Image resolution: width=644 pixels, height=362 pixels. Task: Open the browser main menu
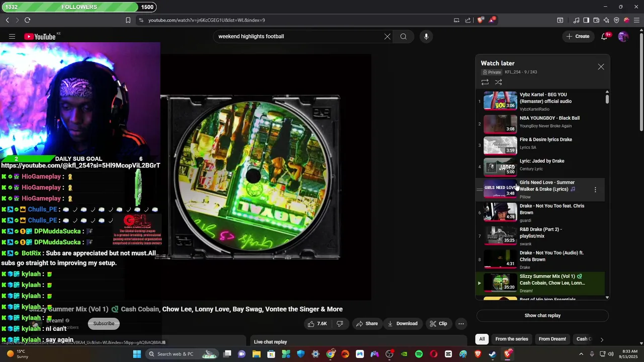coord(636,20)
